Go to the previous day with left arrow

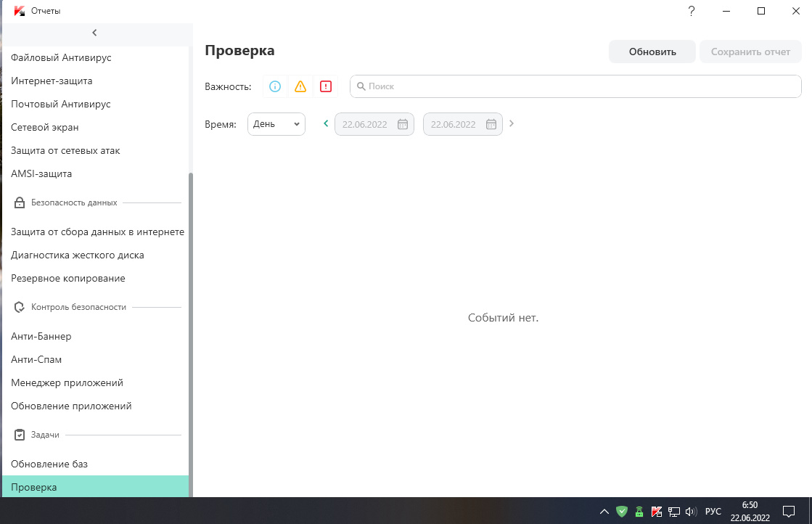(326, 123)
